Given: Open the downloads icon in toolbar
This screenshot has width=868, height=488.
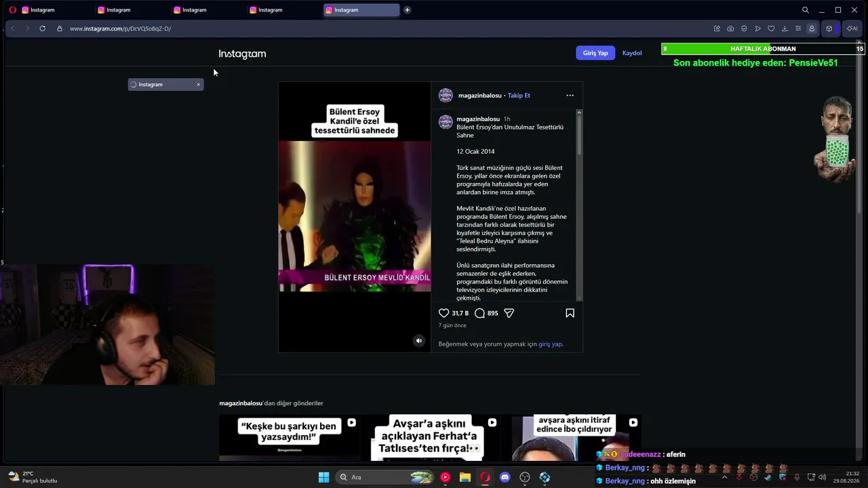Looking at the screenshot, I should 785,28.
